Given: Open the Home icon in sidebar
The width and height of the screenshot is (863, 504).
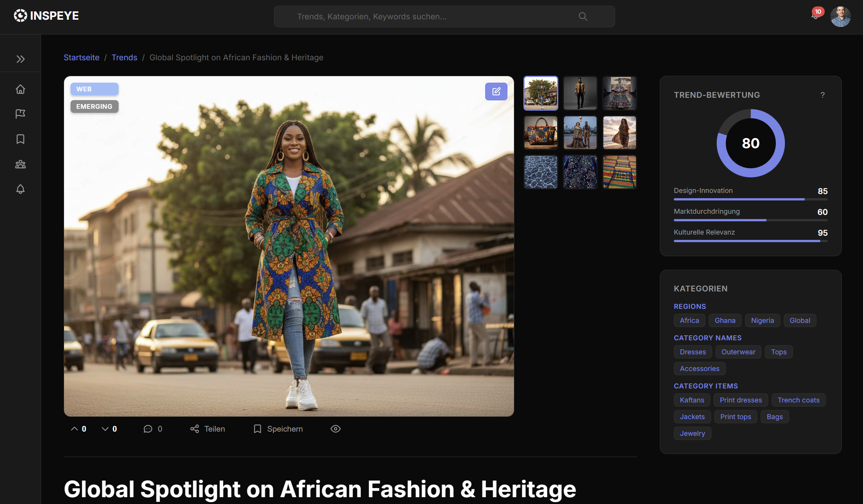Looking at the screenshot, I should (x=20, y=89).
